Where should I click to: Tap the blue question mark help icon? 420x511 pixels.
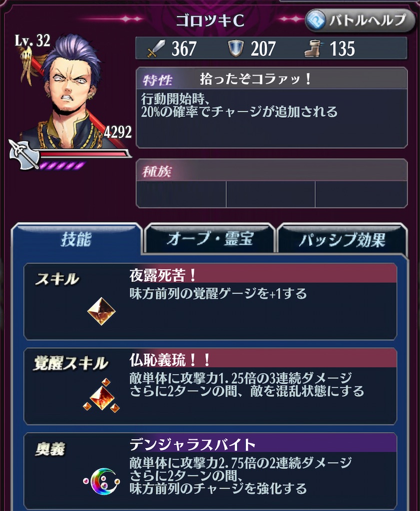(315, 20)
